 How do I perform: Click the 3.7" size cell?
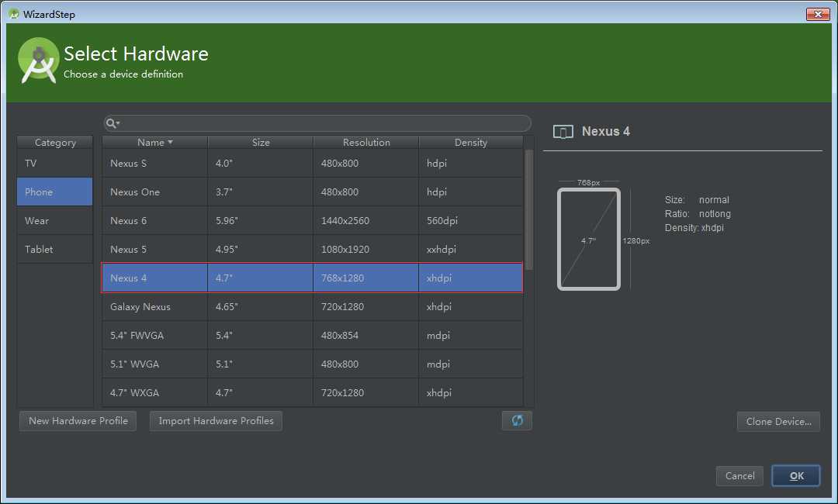tap(260, 192)
